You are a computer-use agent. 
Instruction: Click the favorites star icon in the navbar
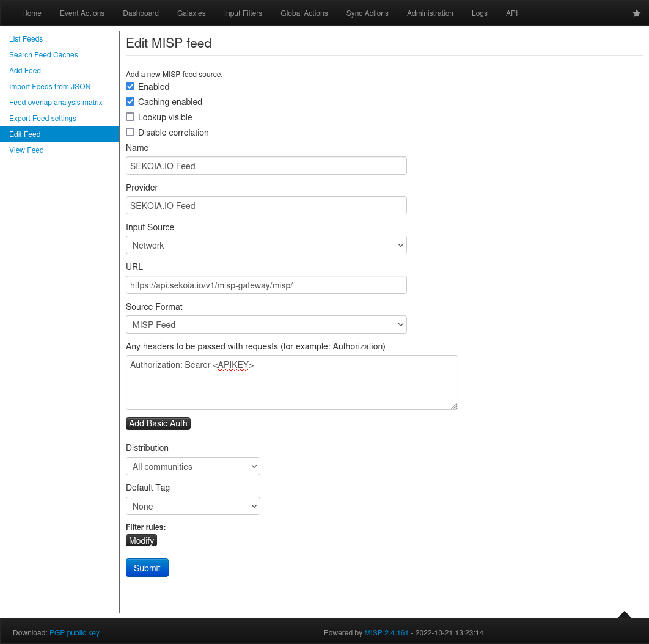point(636,13)
